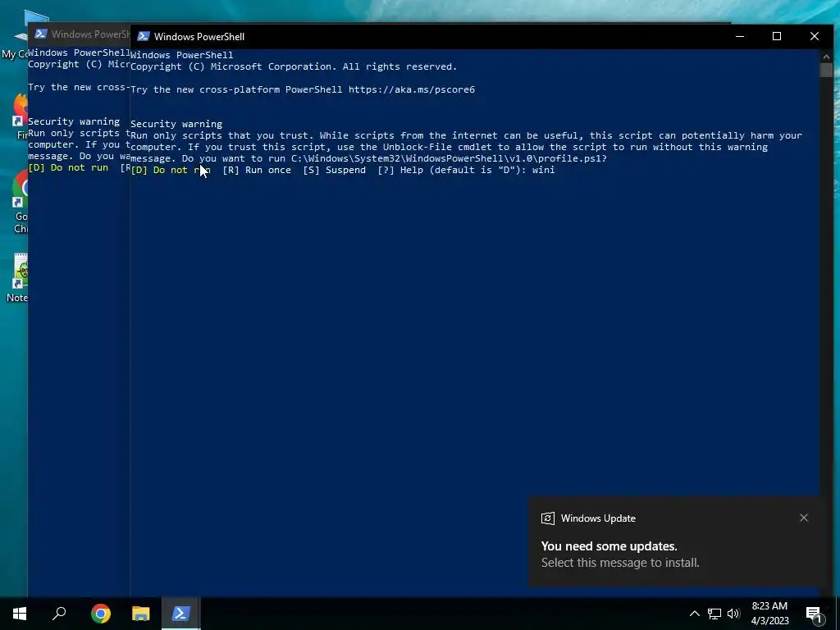Select the 'You need some updates.' message
The width and height of the screenshot is (840, 630).
point(609,546)
